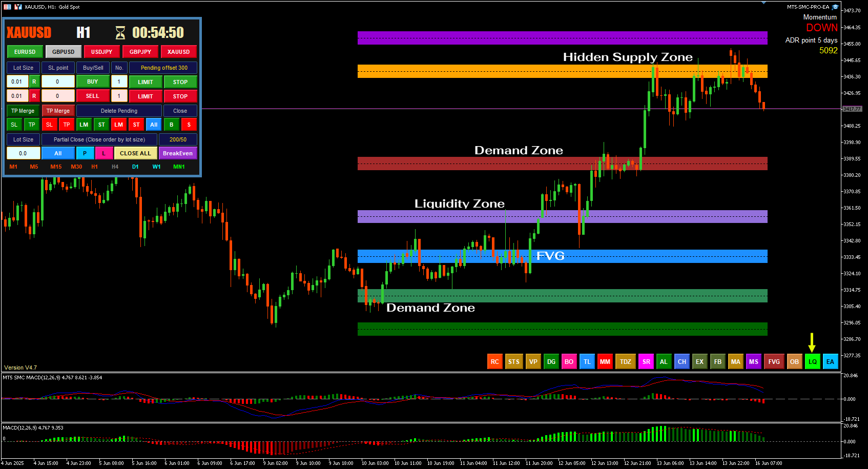Click the hourglass candle timer icon
The height and width of the screenshot is (469, 868).
tap(120, 33)
